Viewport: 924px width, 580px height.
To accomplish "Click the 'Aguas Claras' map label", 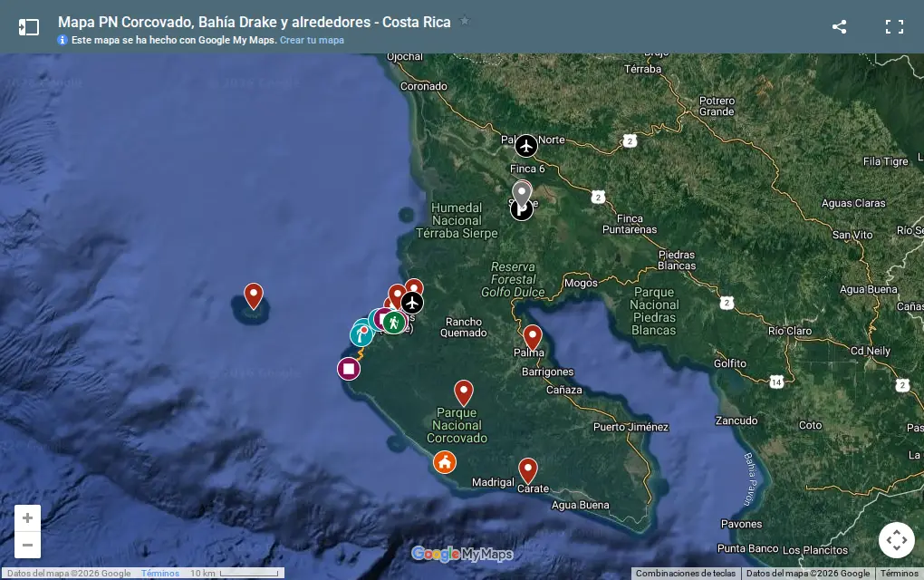I will coord(853,203).
